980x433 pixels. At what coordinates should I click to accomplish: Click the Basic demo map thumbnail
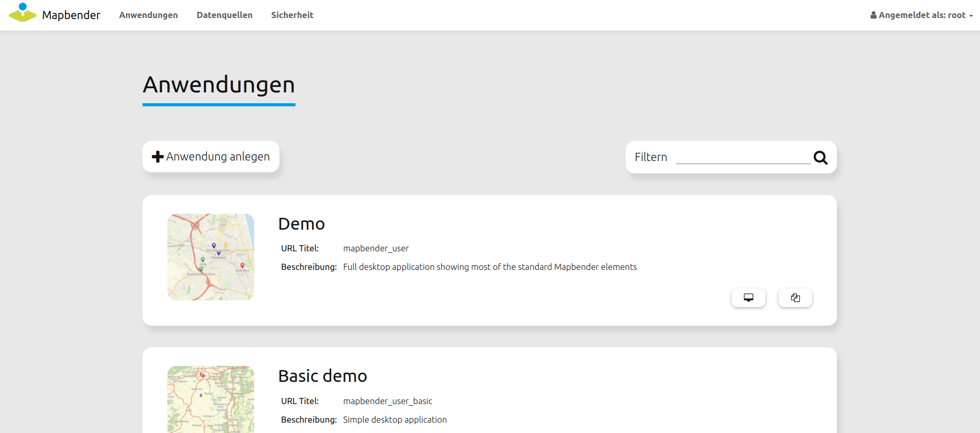tap(211, 399)
